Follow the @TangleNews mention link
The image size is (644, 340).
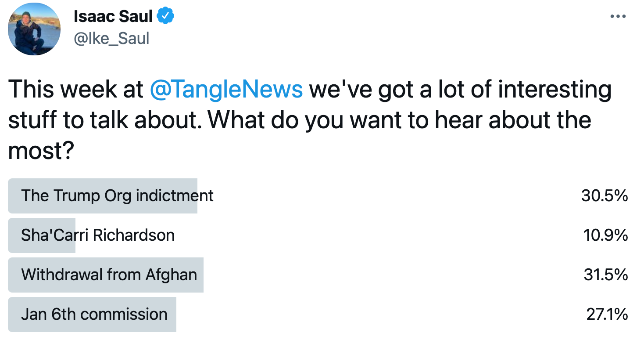(226, 89)
